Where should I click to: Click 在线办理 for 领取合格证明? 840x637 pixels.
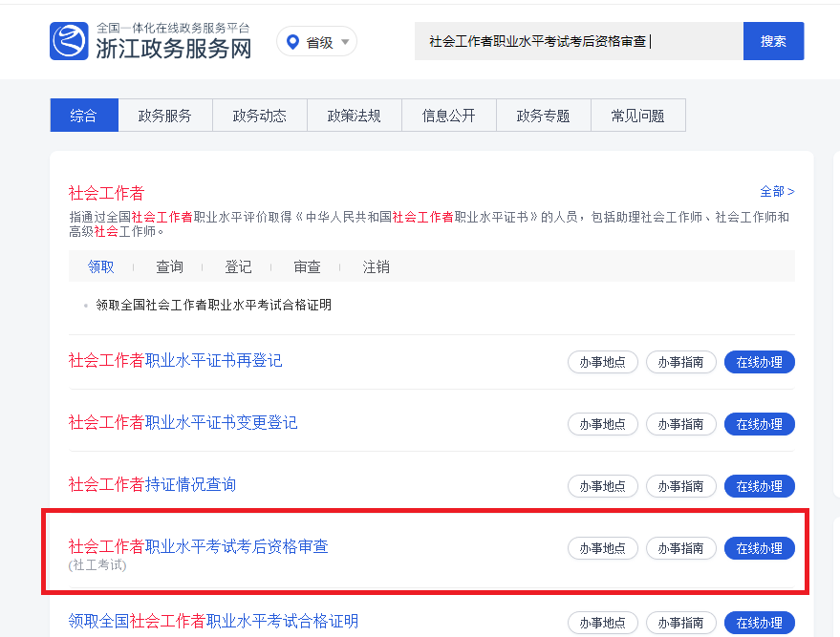760,623
